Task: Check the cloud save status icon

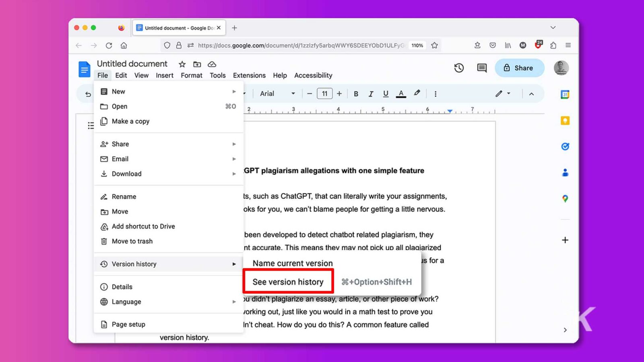Action: pos(212,64)
